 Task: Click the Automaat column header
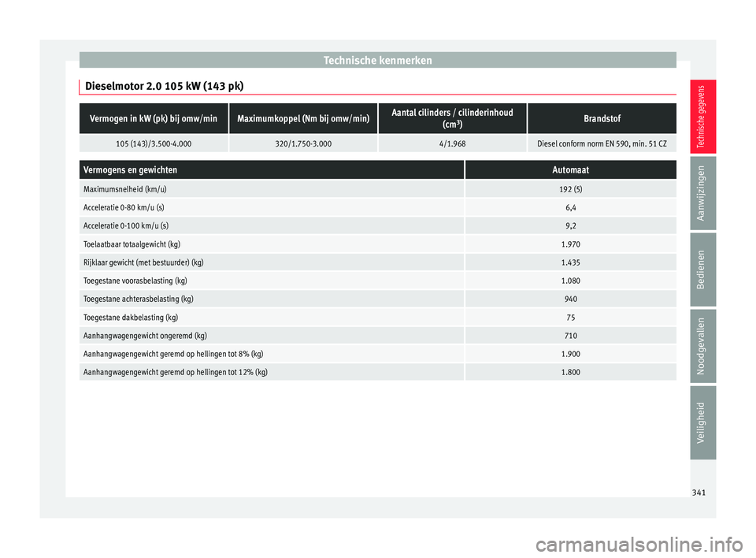coord(570,170)
